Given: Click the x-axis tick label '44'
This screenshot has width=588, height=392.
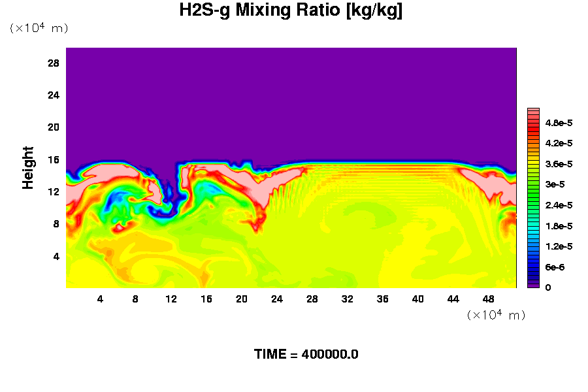Looking at the screenshot, I should [453, 299].
